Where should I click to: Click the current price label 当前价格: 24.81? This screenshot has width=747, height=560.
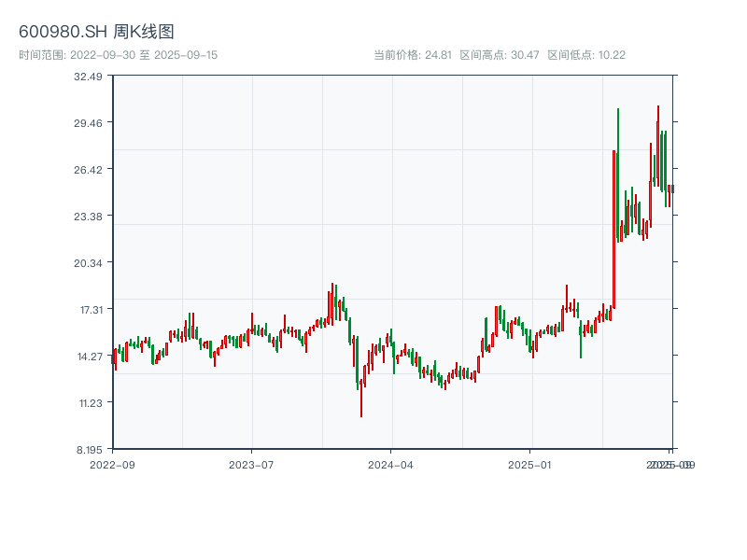pos(413,55)
